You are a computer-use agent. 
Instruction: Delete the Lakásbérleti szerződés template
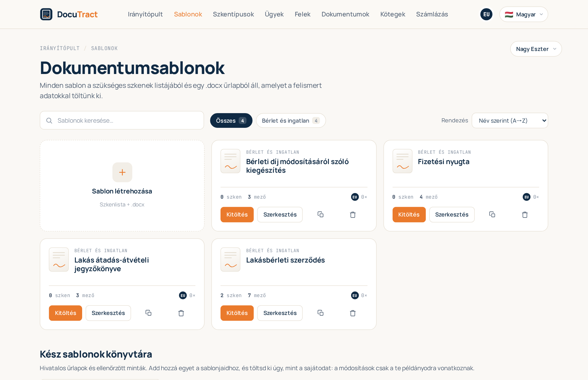click(353, 313)
